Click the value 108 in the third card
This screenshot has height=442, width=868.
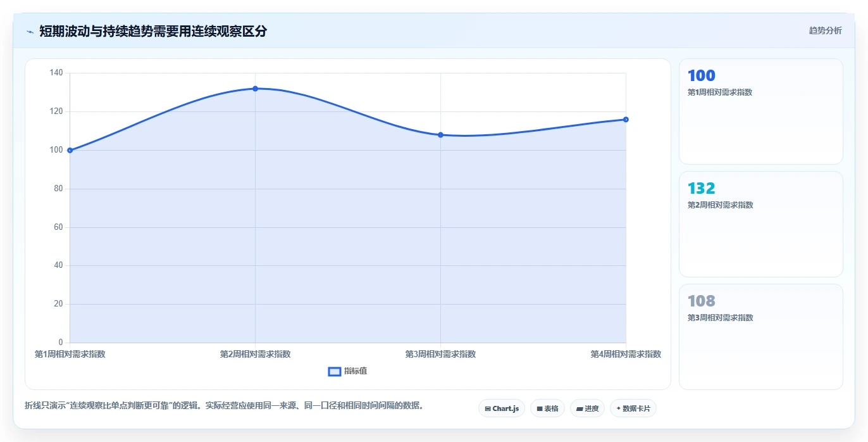click(x=701, y=301)
